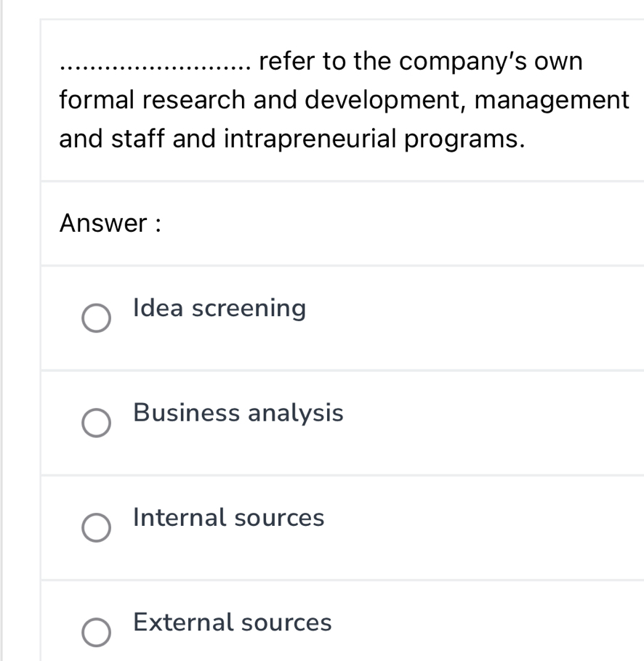Click the 'Internal sources' option text

click(x=229, y=518)
